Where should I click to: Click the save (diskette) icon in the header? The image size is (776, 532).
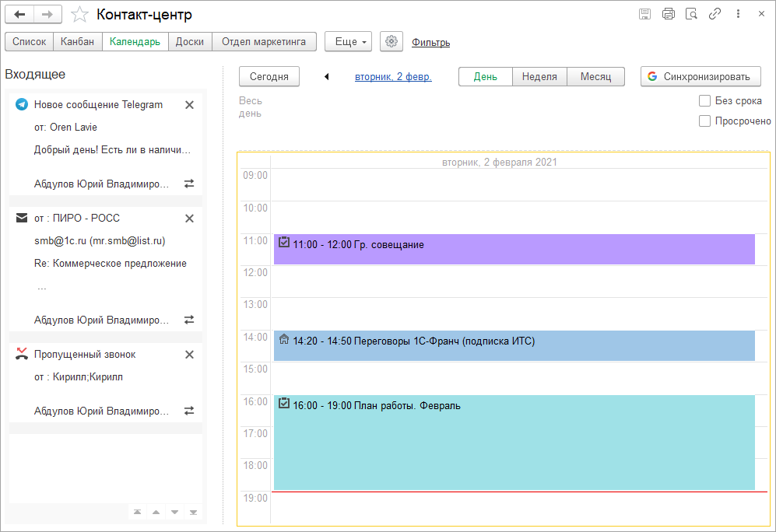(645, 14)
